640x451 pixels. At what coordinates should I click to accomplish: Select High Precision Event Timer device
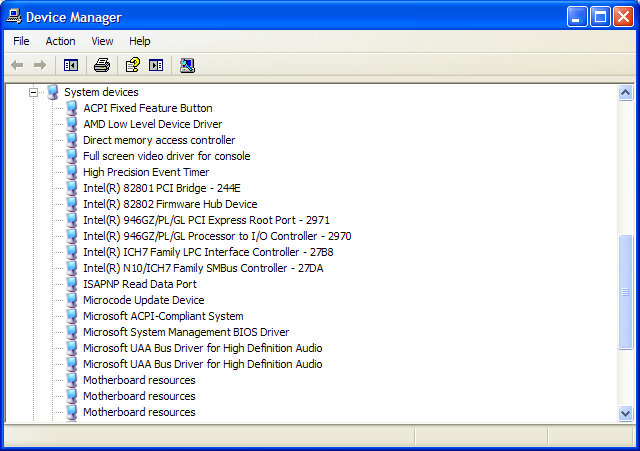pos(146,172)
